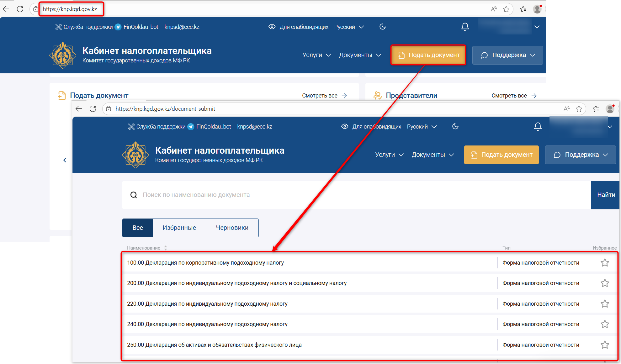Toggle dark mode with the moon icon in the lower window

455,126
